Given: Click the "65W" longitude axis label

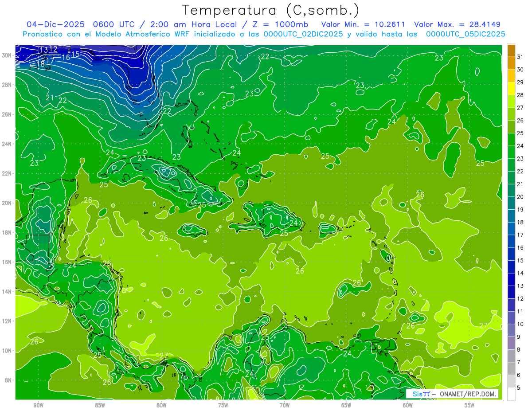Looking at the screenshot, I should click(x=347, y=405).
